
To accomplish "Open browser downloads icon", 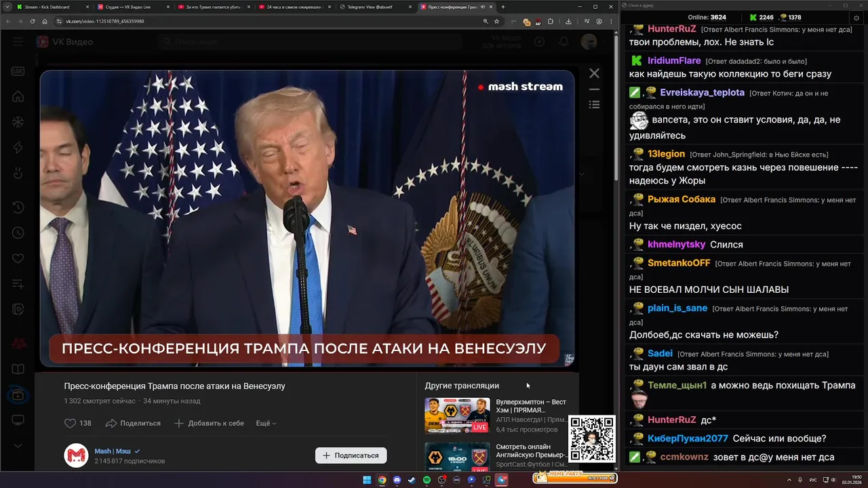I will tap(568, 21).
